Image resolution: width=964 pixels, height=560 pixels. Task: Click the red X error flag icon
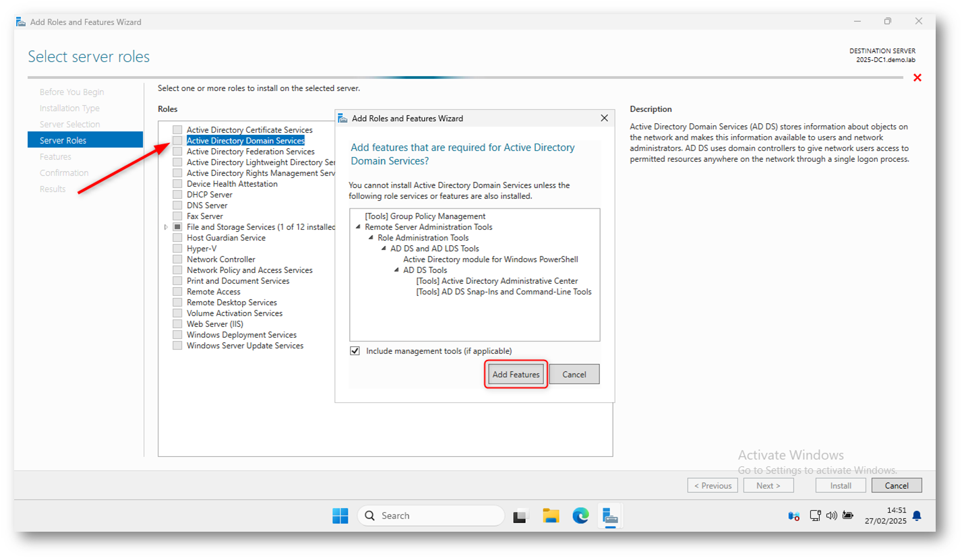pos(917,78)
